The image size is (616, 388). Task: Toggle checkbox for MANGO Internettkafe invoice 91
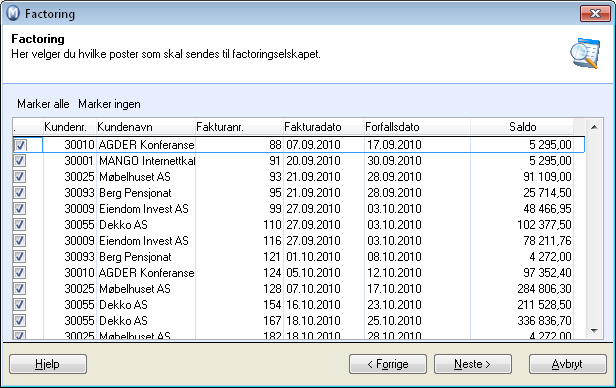point(20,161)
